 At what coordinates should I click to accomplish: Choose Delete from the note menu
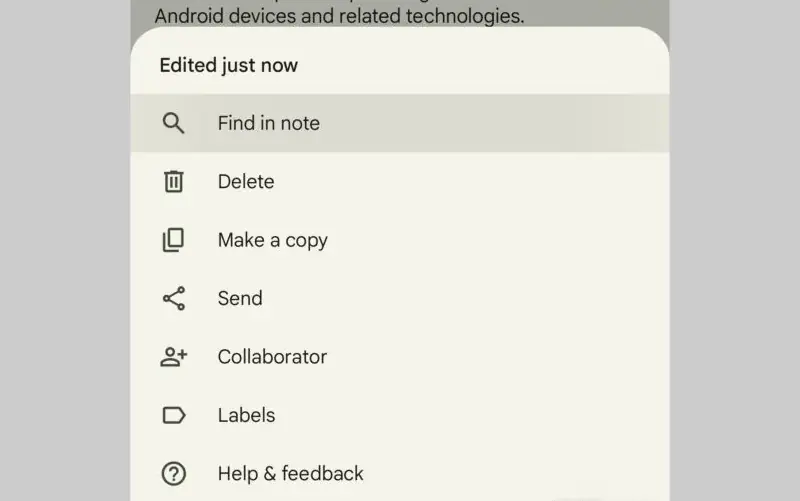pos(400,182)
